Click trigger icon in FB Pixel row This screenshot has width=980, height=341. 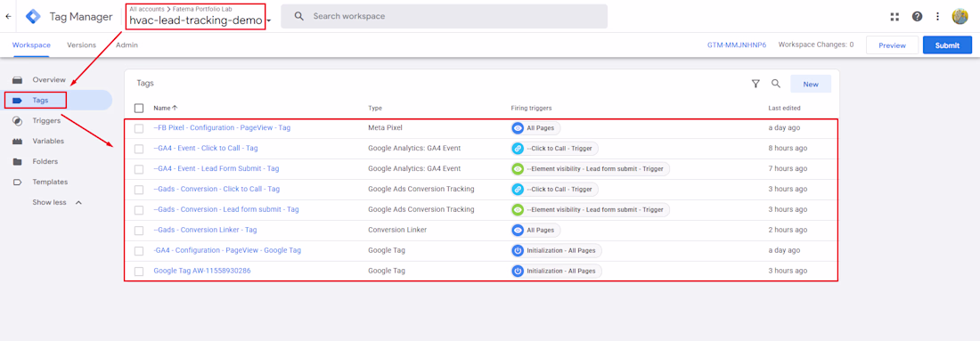click(x=518, y=128)
